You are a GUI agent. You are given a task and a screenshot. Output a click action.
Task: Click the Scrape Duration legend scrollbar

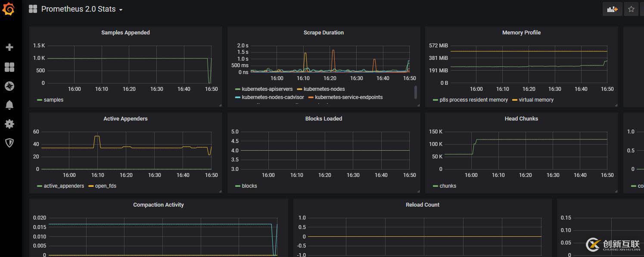click(x=416, y=92)
